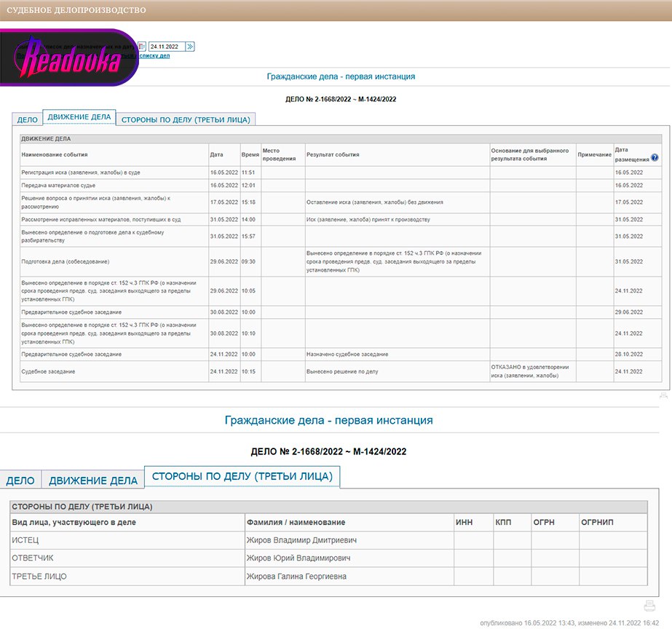This screenshot has width=672, height=637.
Task: Click the 'Передача материалов судье' event
Action: coord(58,185)
